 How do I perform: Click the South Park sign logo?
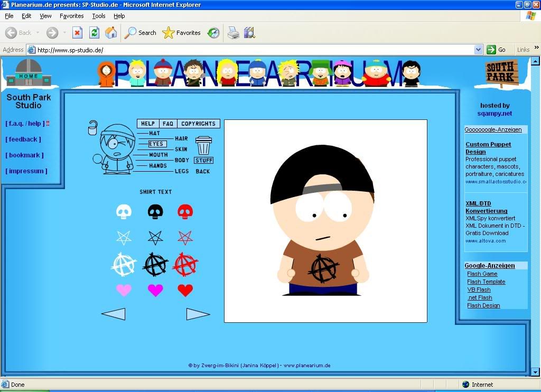pos(501,74)
